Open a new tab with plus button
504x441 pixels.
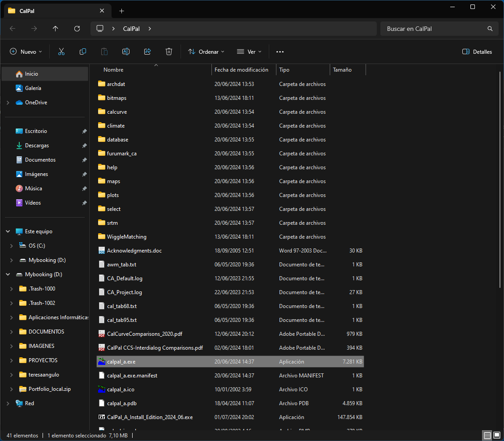tap(121, 11)
